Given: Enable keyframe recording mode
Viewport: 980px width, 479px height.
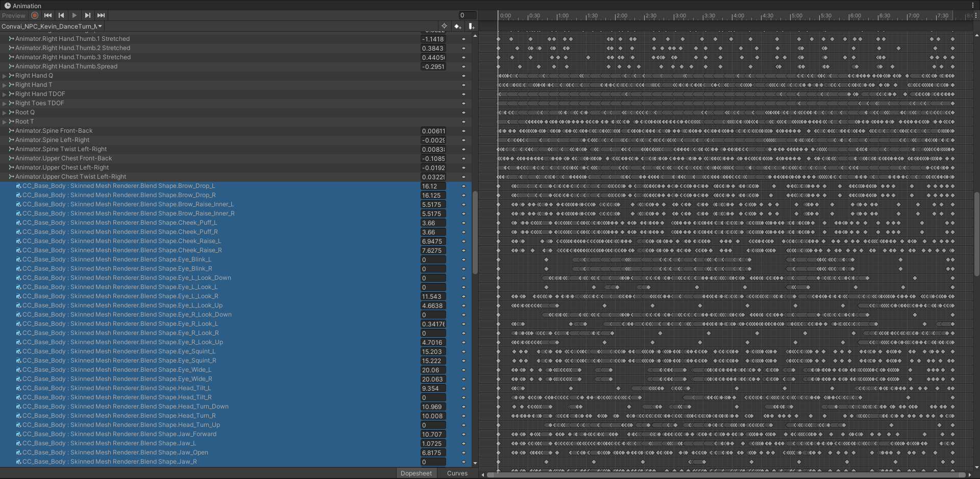Looking at the screenshot, I should [x=35, y=15].
